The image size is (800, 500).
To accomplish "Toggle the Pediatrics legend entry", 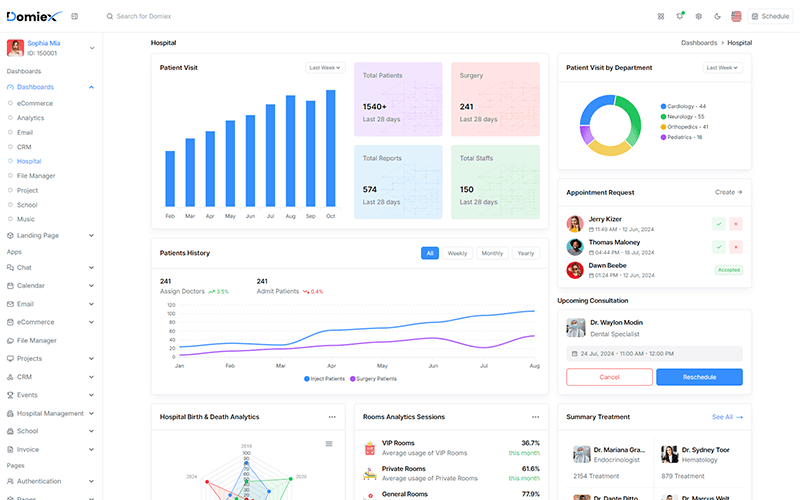I will click(x=681, y=137).
